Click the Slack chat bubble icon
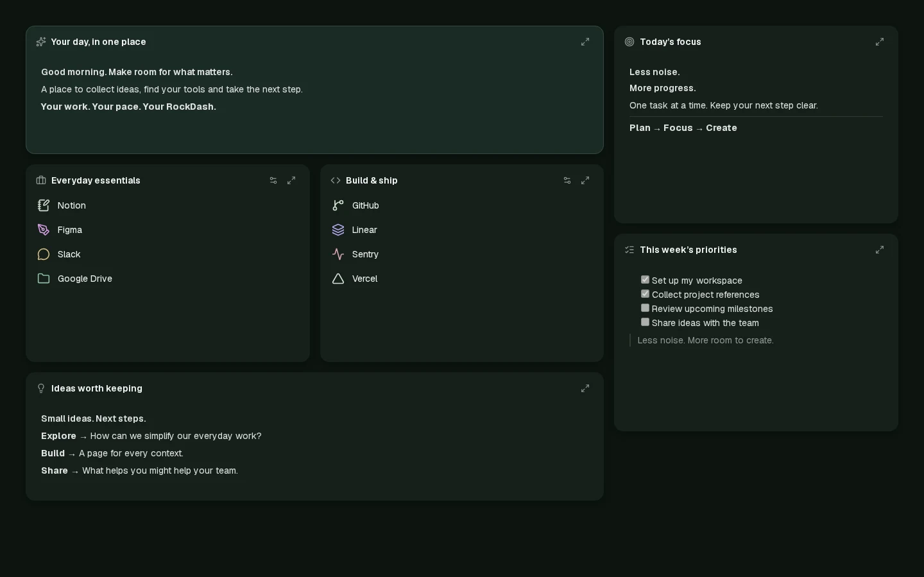 44,254
